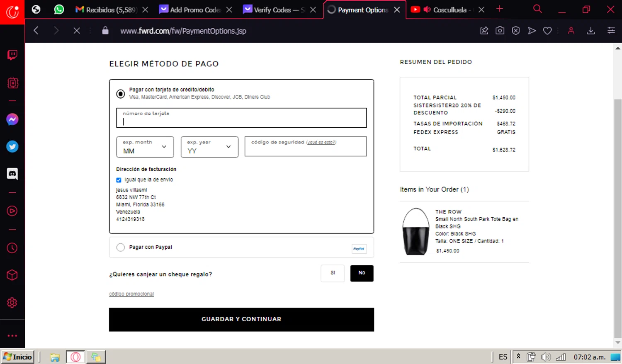Open GX Control chip icon in sidebar

click(x=12, y=83)
